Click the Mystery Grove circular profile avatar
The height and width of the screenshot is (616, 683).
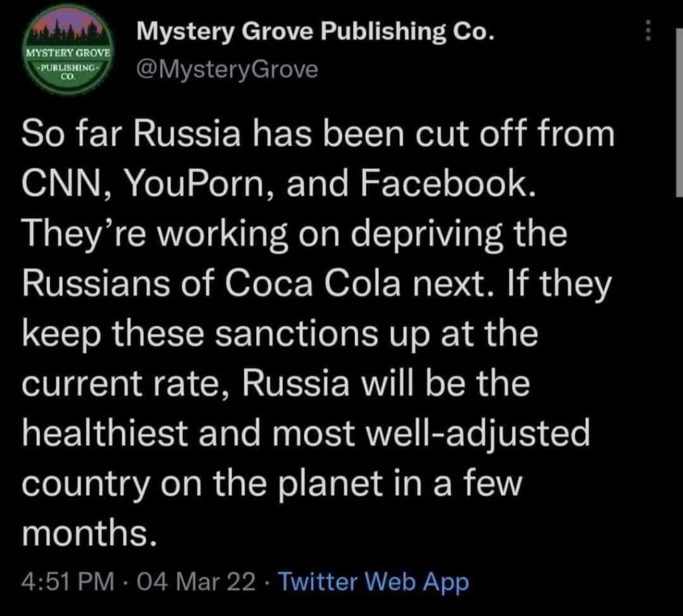[x=69, y=49]
